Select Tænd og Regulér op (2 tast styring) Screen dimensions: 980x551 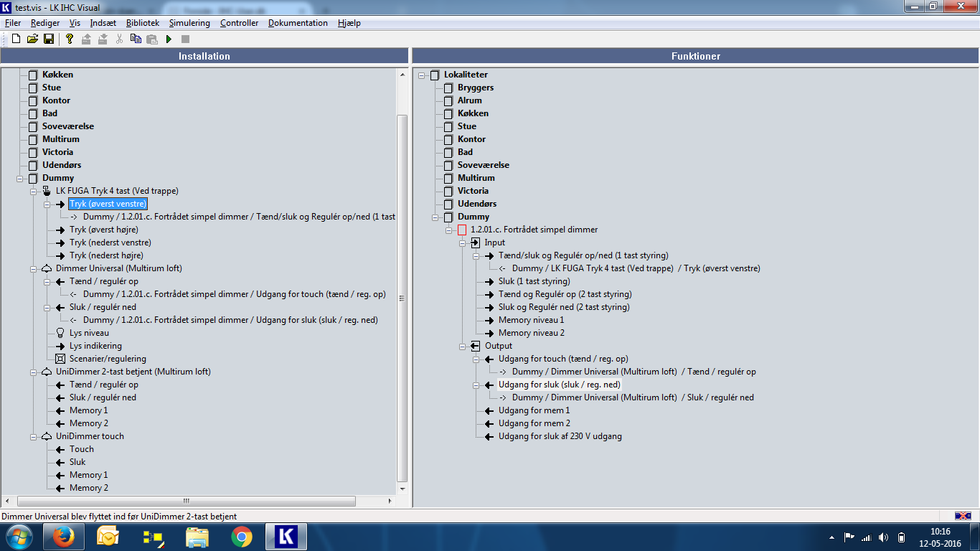(x=565, y=294)
